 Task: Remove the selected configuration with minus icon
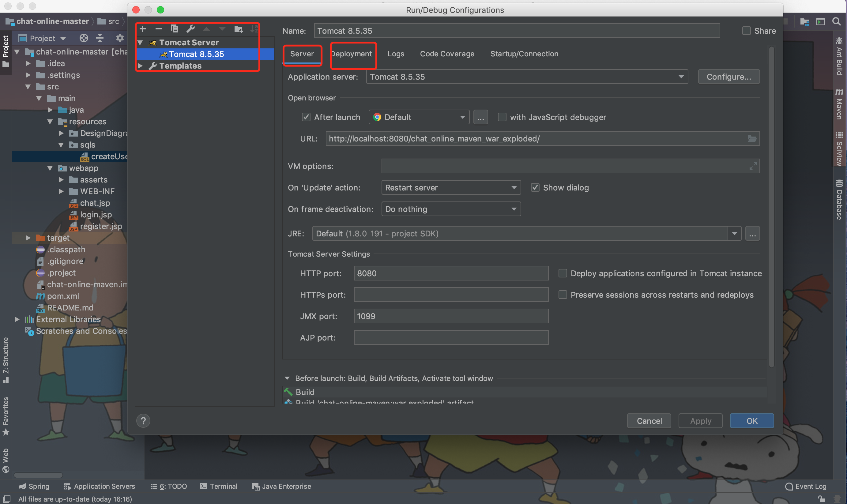[x=158, y=29]
